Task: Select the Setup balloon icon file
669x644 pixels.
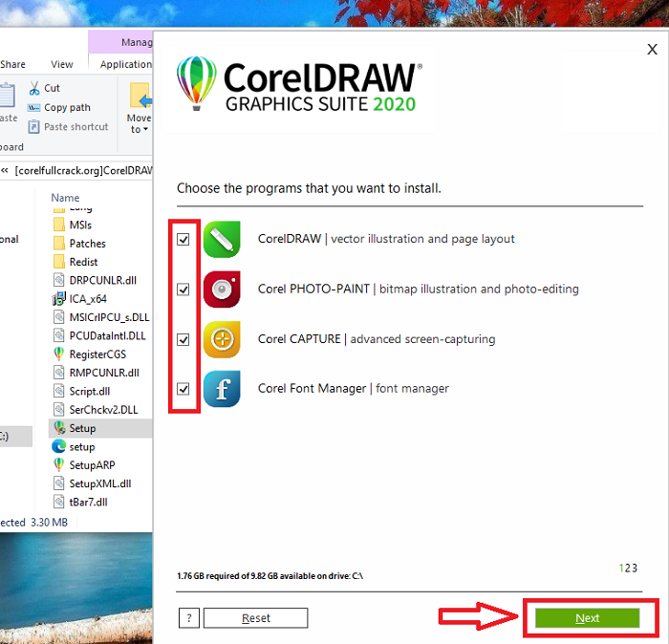Action: pyautogui.click(x=59, y=429)
